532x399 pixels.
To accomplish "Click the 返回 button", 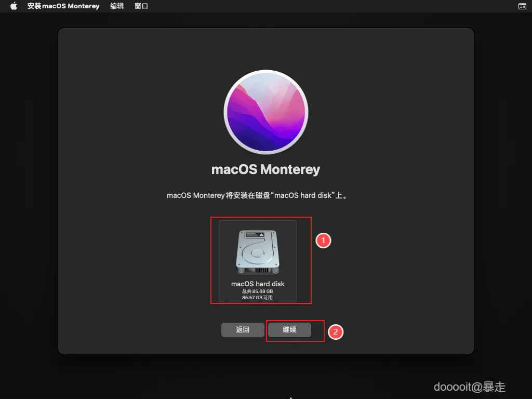I will (243, 329).
